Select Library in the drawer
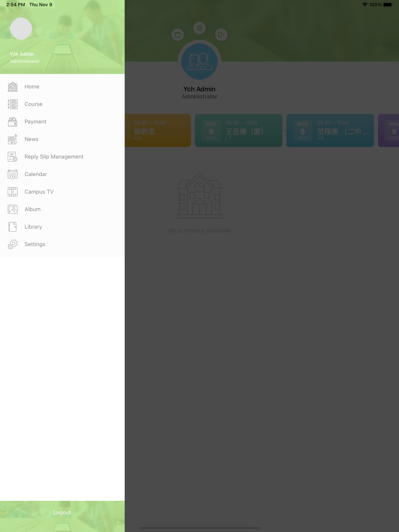The height and width of the screenshot is (532, 399). (62, 227)
